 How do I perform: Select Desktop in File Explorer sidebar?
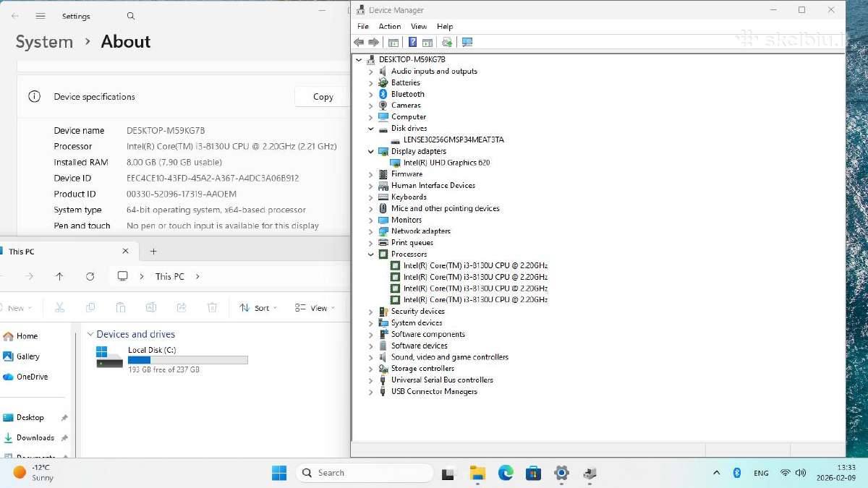click(x=30, y=418)
